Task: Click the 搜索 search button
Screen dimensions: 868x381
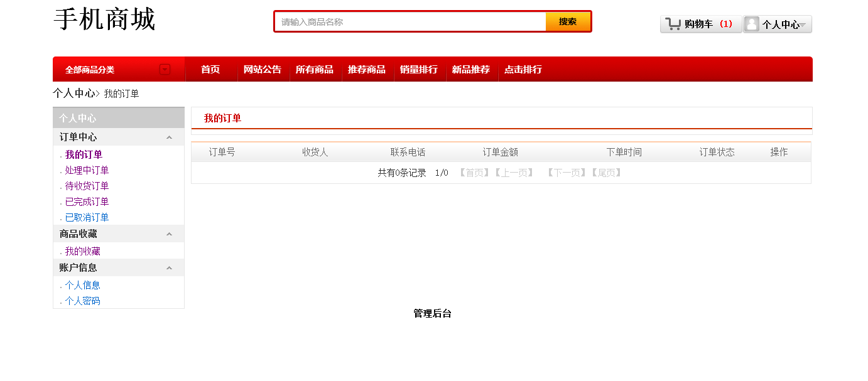Action: coord(568,21)
